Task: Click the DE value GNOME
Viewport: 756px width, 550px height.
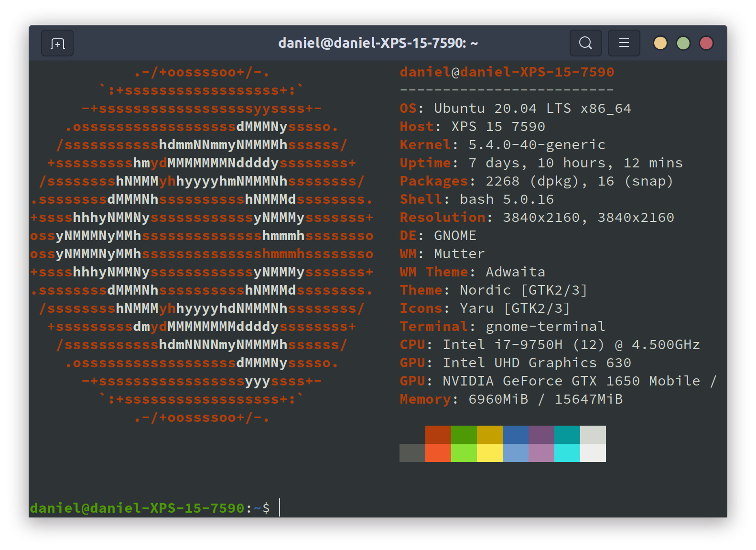Action: [455, 236]
